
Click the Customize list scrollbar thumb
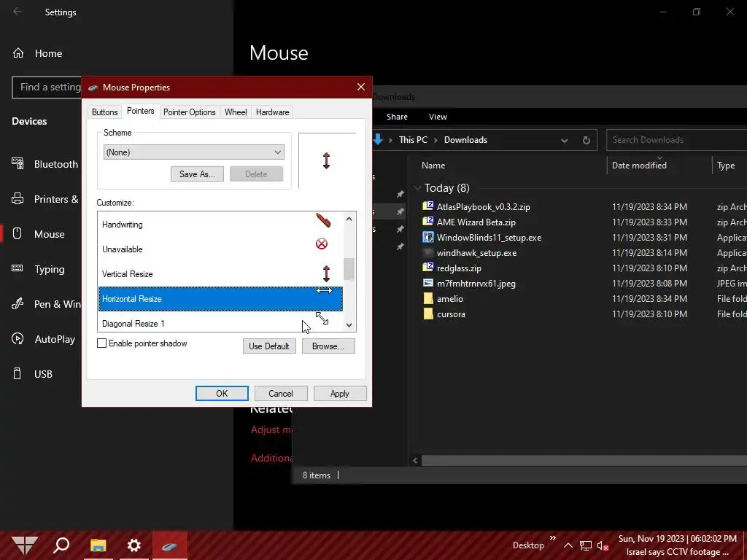(x=349, y=269)
